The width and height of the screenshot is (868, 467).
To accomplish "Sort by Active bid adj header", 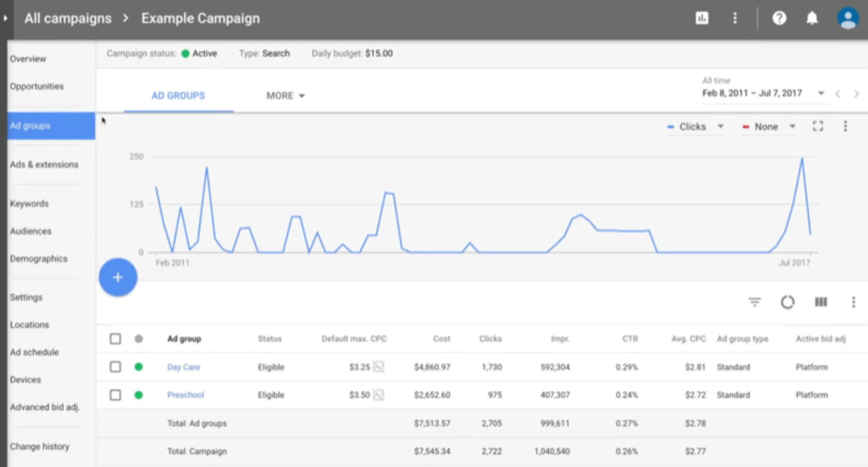I will click(x=820, y=339).
